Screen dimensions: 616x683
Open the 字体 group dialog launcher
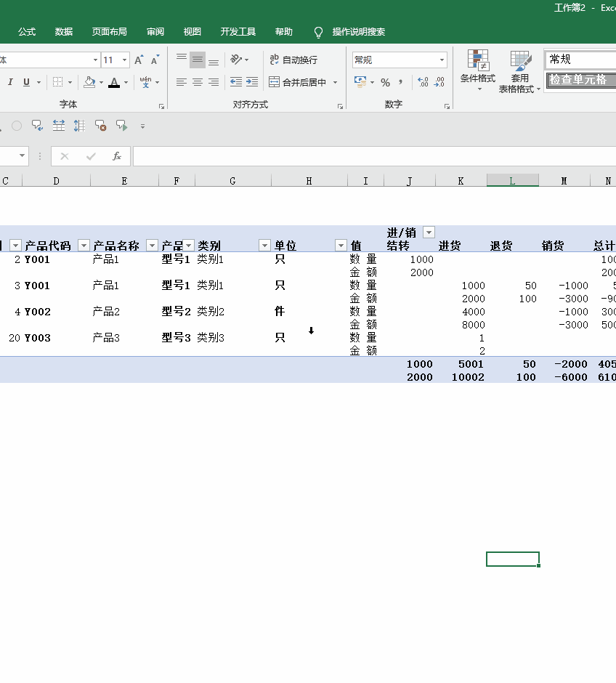coord(161,106)
